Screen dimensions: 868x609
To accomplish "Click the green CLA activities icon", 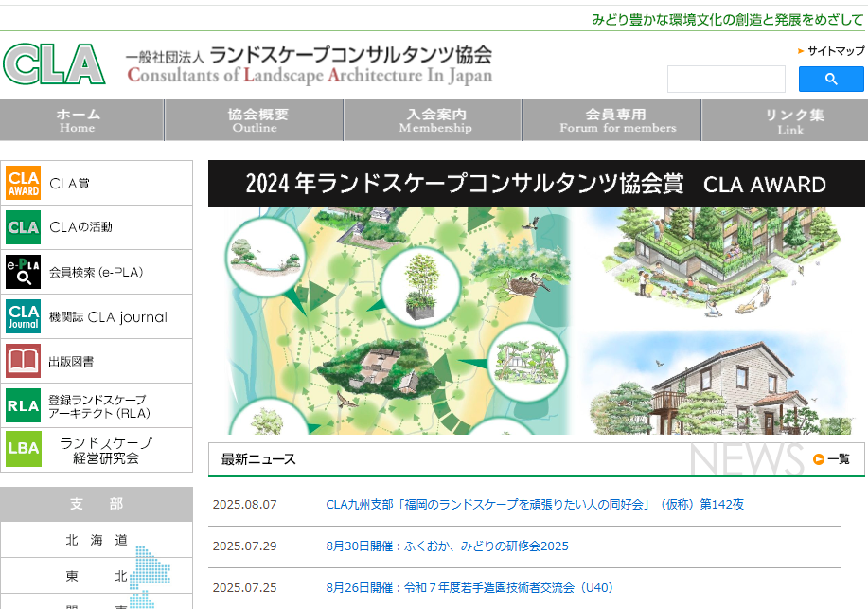I will [x=24, y=227].
